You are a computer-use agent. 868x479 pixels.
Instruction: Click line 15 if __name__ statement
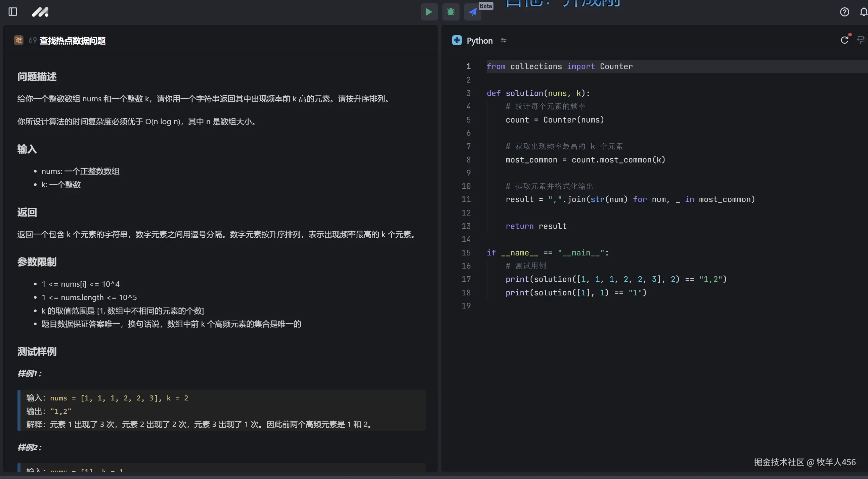[548, 253]
